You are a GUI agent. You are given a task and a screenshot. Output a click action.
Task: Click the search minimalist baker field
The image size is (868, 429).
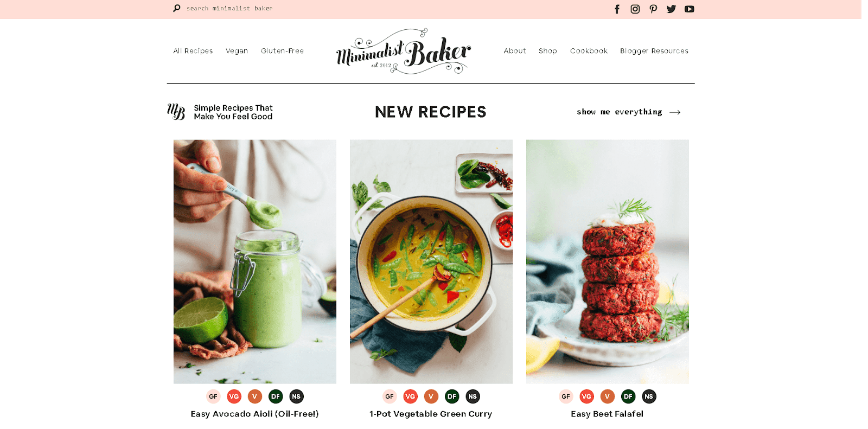229,8
